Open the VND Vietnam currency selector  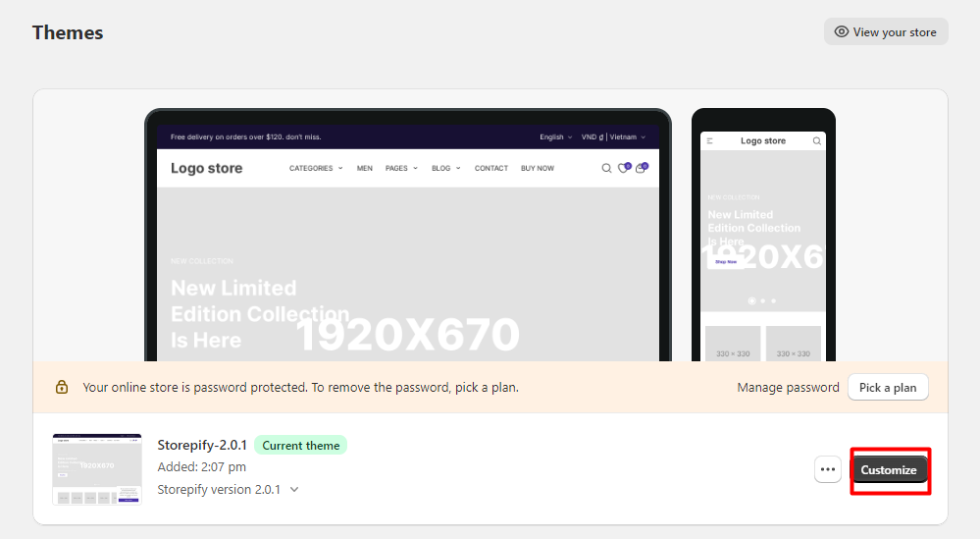point(613,136)
